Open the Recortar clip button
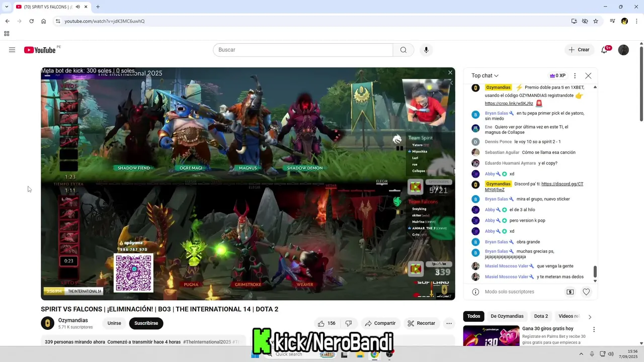 coord(422,323)
